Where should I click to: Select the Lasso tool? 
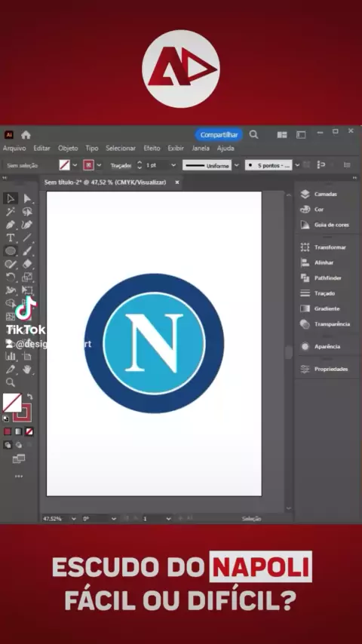pos(27,211)
